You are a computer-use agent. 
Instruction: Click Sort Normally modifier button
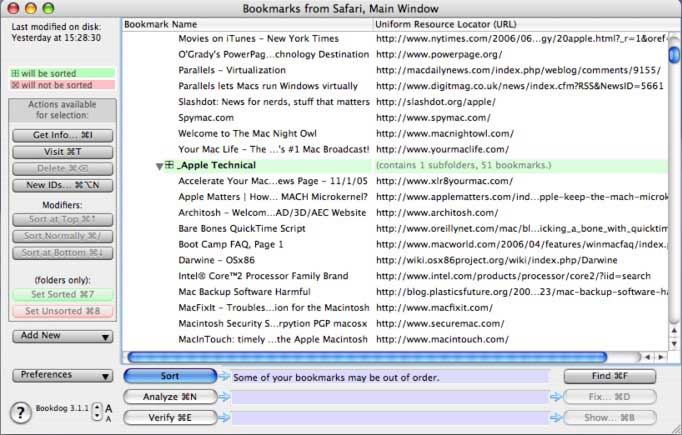click(63, 236)
